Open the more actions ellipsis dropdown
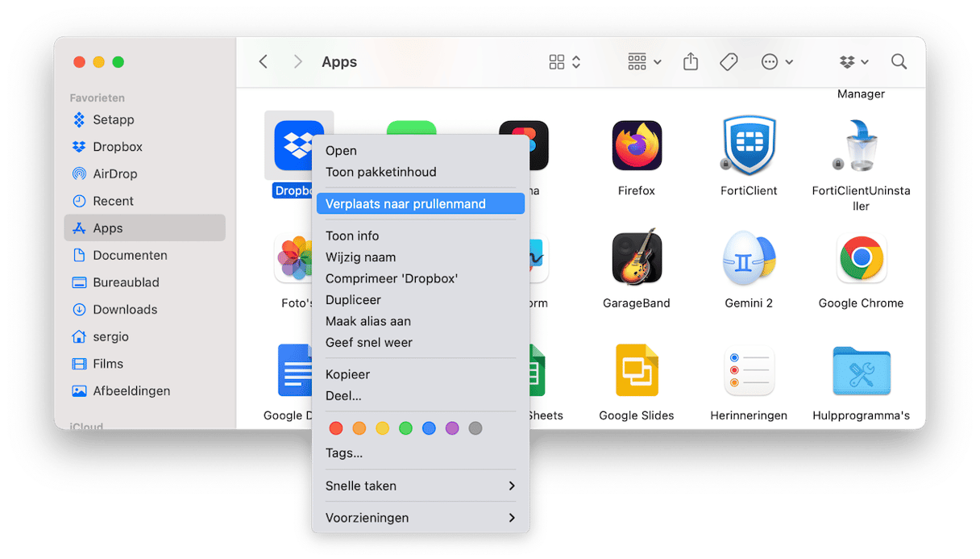The image size is (980, 559). [x=777, y=62]
